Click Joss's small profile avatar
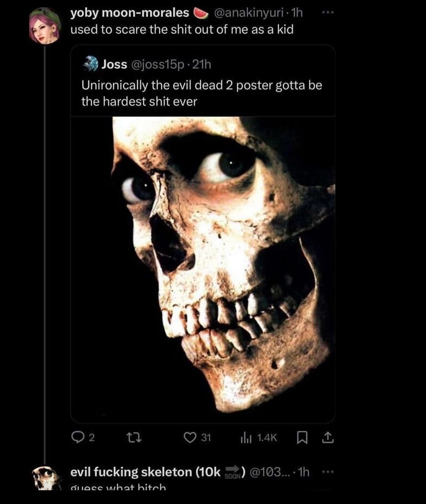 (91, 64)
